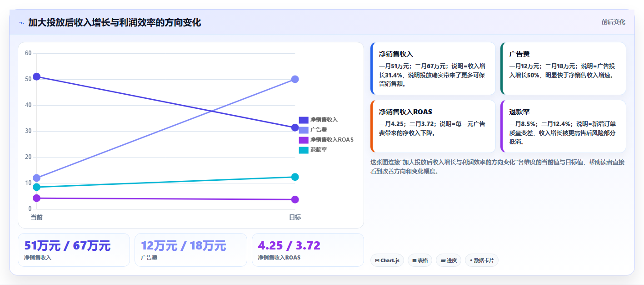Click the 51万元 / 67万元 stat value
Image resolution: width=644 pixels, height=285 pixels.
pos(67,246)
